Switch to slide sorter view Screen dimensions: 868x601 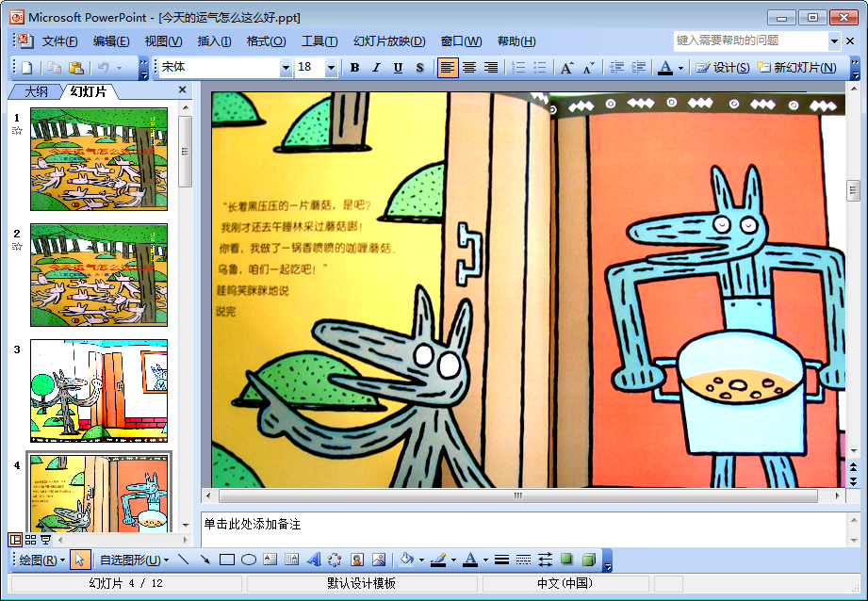coord(30,540)
